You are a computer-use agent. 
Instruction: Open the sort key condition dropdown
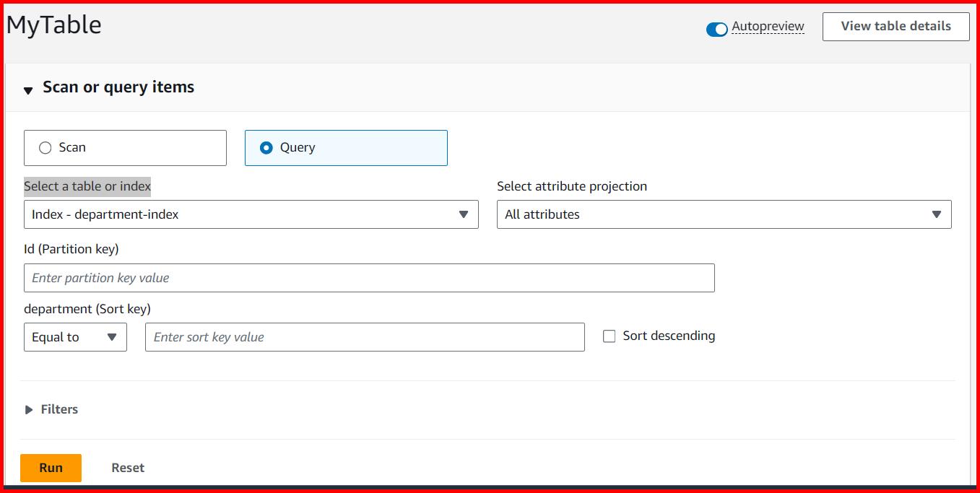tap(75, 336)
